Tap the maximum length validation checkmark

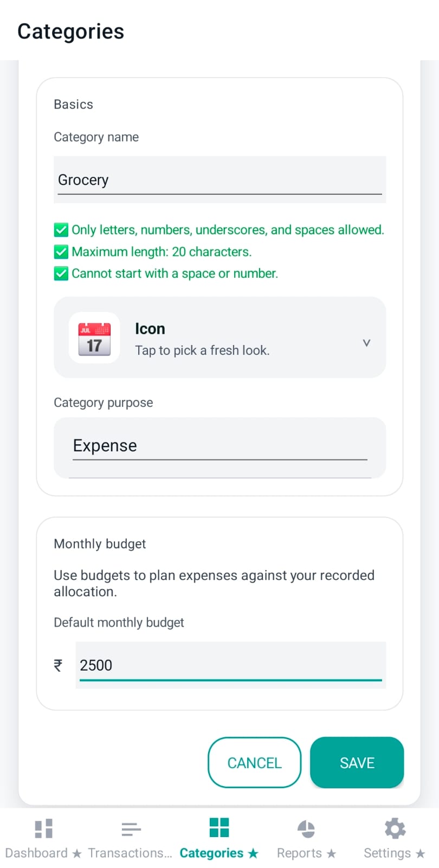61,252
